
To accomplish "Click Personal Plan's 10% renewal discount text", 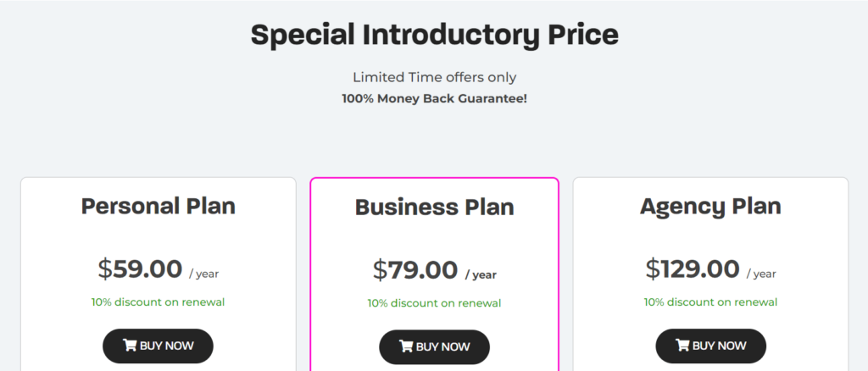I will click(158, 302).
